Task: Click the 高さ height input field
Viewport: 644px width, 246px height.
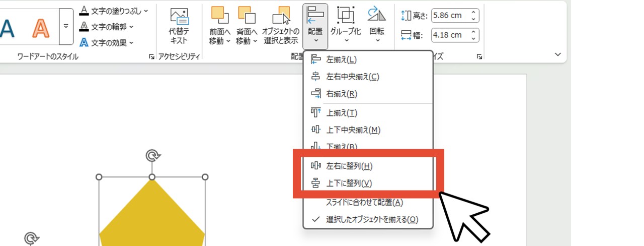Action: pos(449,16)
